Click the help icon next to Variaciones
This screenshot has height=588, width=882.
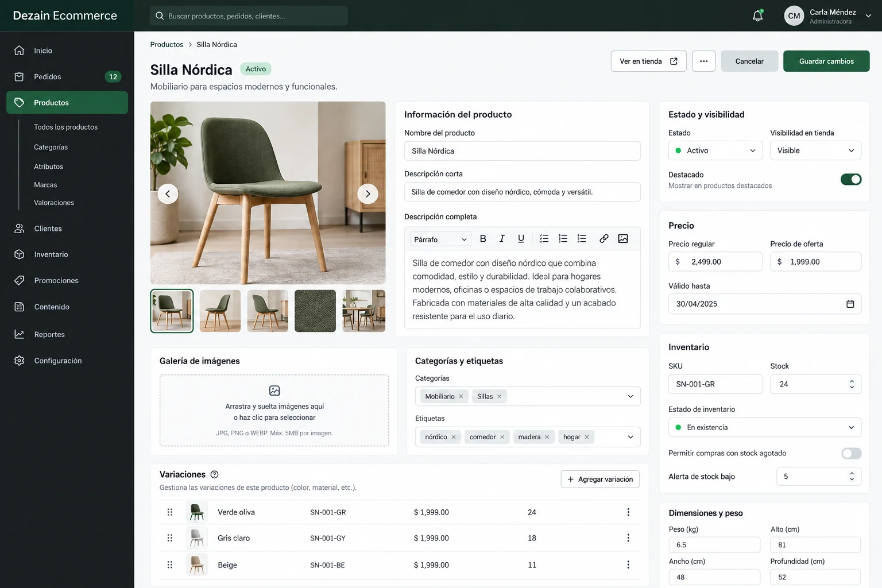(x=214, y=474)
